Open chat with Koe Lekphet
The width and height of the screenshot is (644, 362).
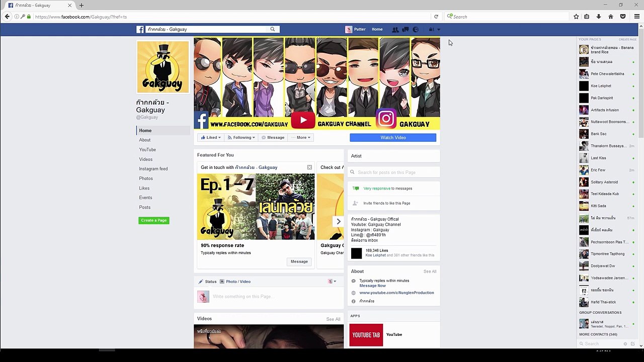[x=607, y=86]
